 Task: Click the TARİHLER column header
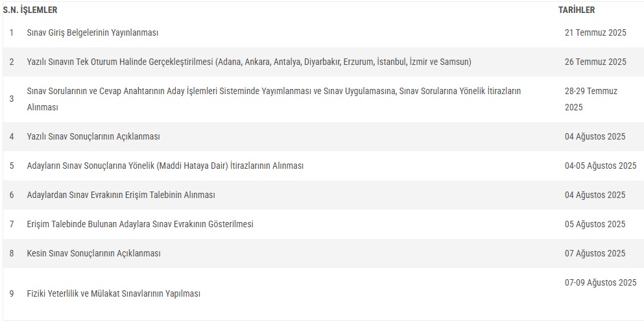(577, 10)
